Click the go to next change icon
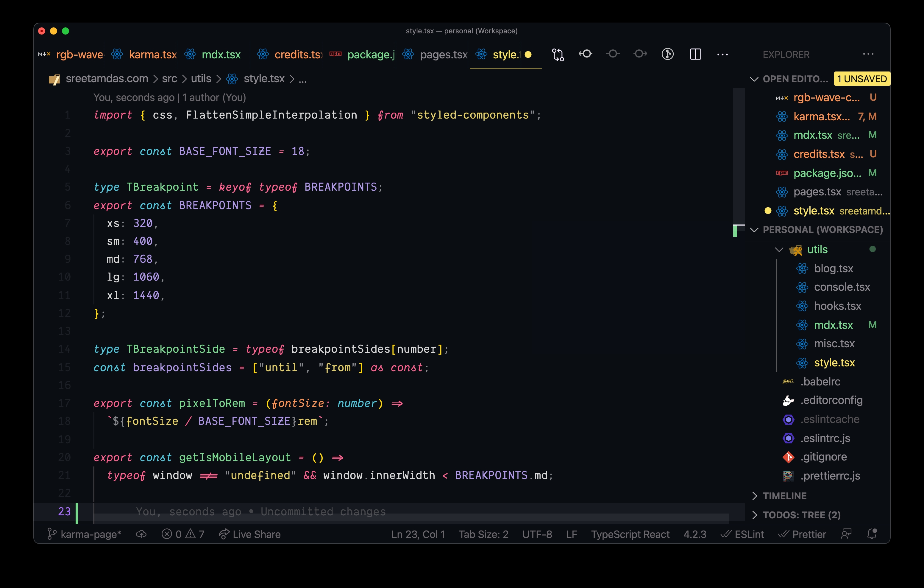Screen dimensions: 924x588 640,54
